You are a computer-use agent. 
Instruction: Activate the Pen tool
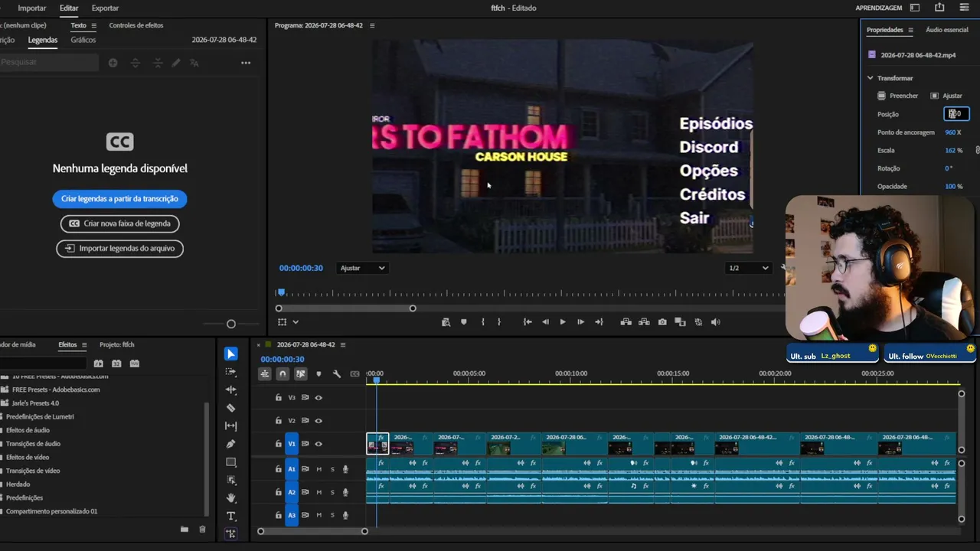(x=230, y=444)
